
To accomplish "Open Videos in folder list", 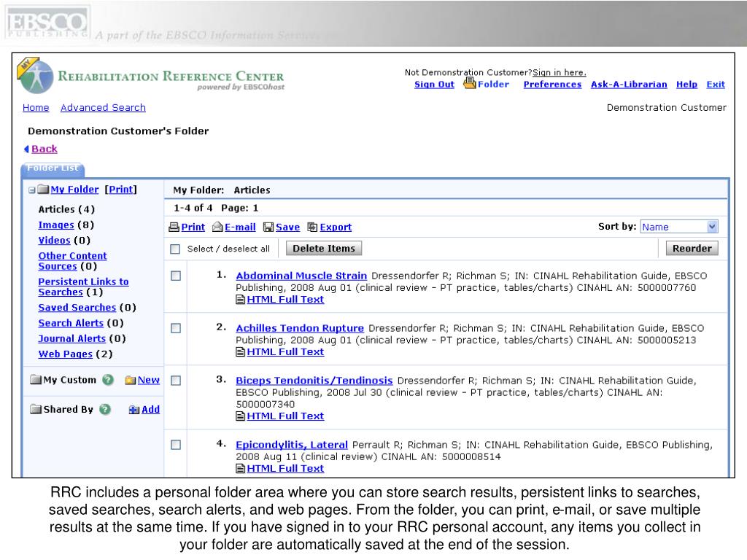I will [54, 241].
